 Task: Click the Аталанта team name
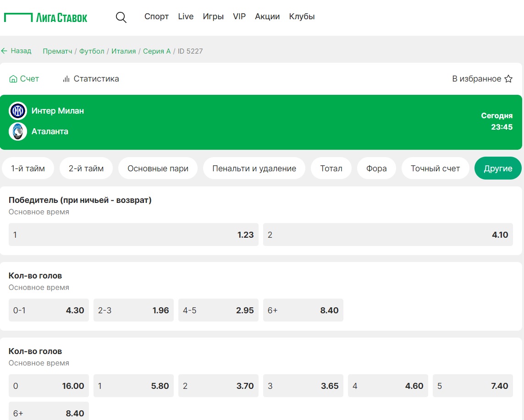(x=50, y=131)
